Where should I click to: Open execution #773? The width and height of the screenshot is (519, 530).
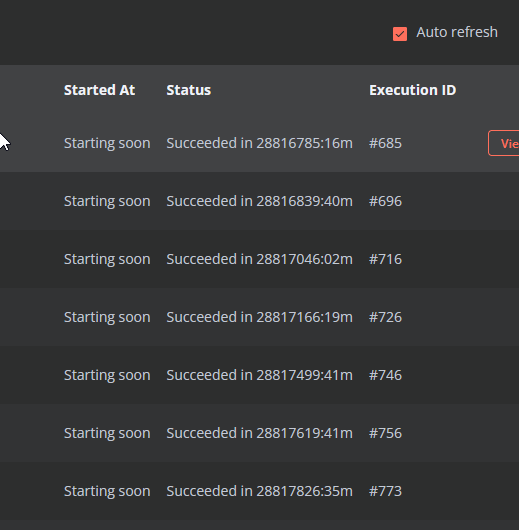tap(385, 491)
